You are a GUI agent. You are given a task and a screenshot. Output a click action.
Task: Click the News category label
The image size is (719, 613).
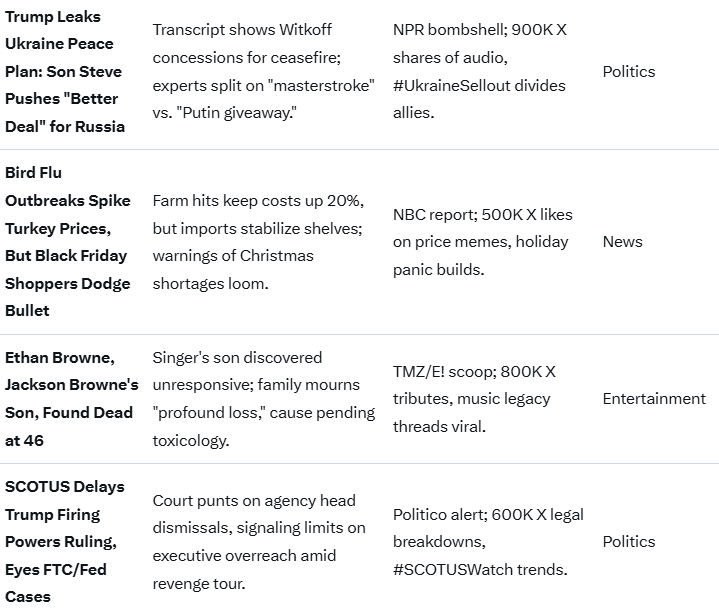pyautogui.click(x=622, y=241)
